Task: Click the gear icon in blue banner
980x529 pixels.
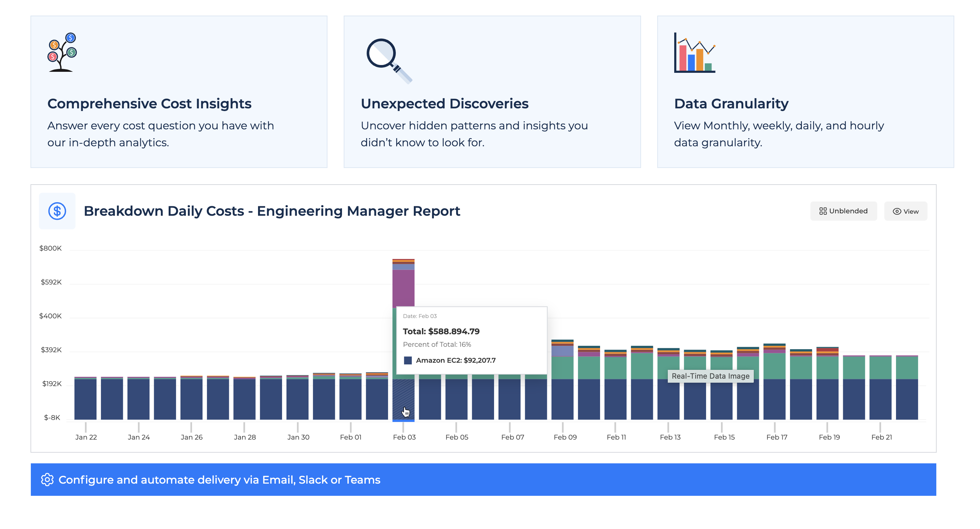Action: (47, 480)
